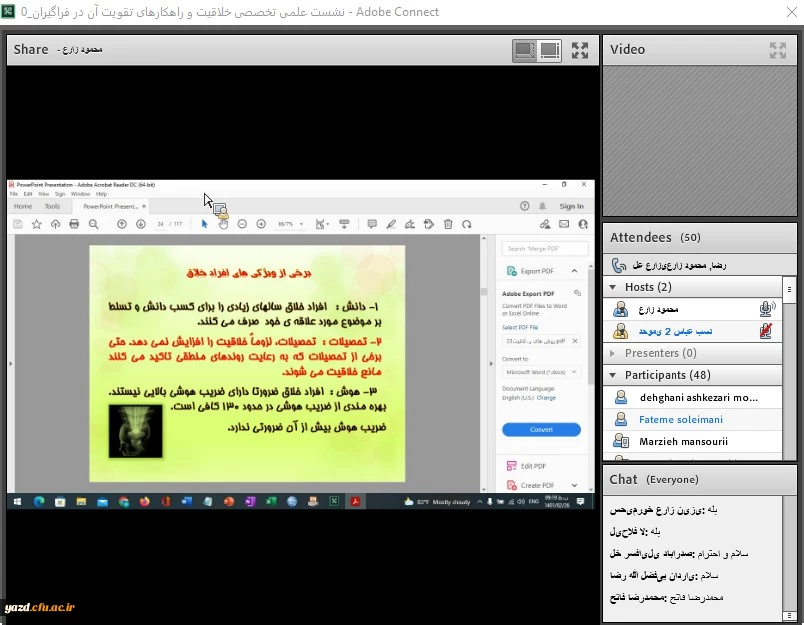Screen dimensions: 804x625
Task: Switch to the right sharing layout view
Action: point(549,49)
